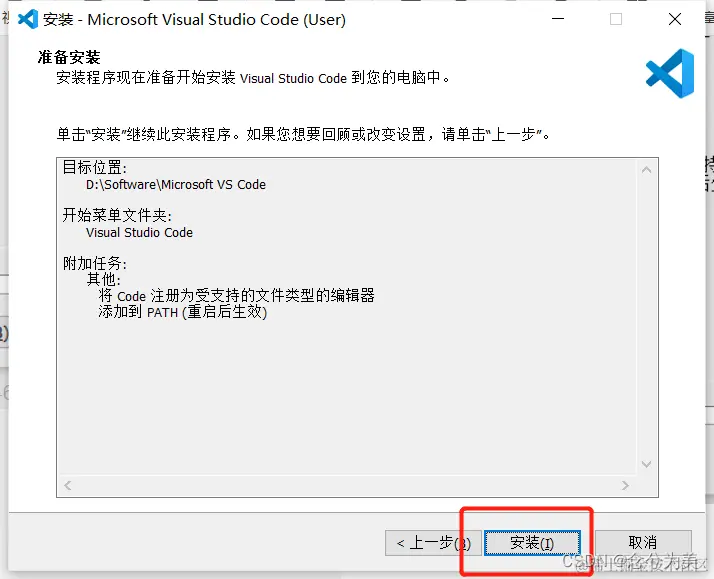Click the 开始菜单文件夹 label

pos(117,215)
